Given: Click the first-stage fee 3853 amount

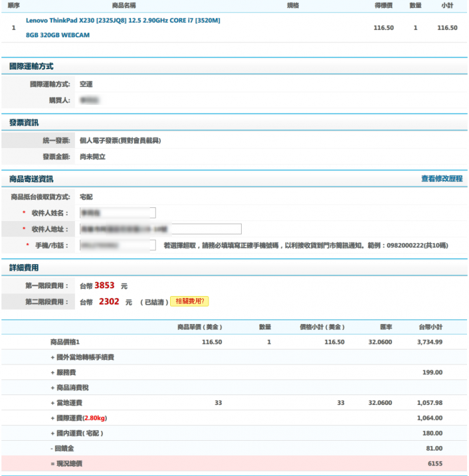Looking at the screenshot, I should 104,286.
